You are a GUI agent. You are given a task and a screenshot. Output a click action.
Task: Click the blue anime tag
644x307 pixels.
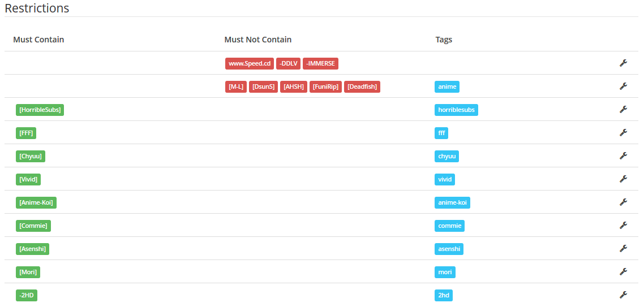[x=447, y=87]
